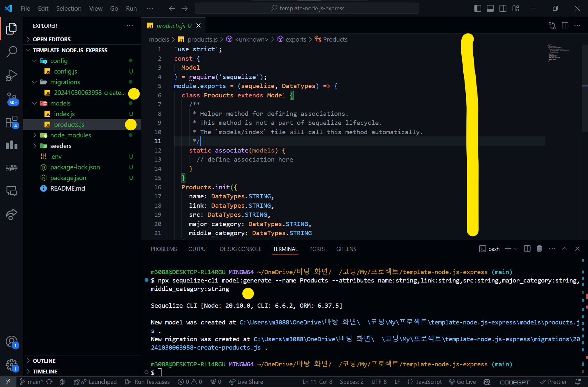This screenshot has height=387, width=588.
Task: Toggle Go Live server in status bar
Action: point(463,382)
